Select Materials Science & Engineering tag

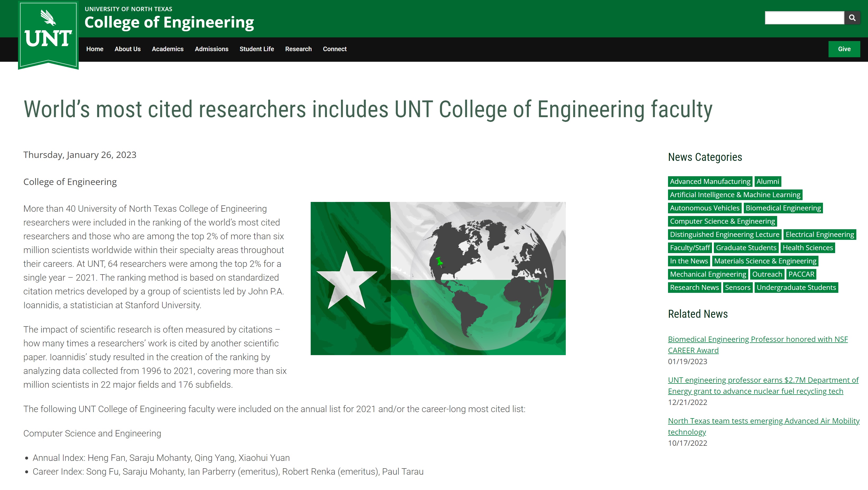(765, 261)
